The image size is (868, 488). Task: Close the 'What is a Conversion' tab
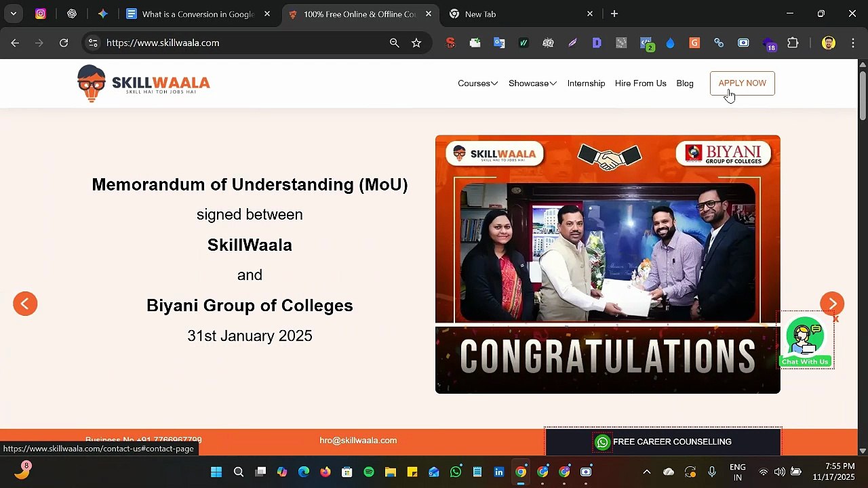pos(267,14)
